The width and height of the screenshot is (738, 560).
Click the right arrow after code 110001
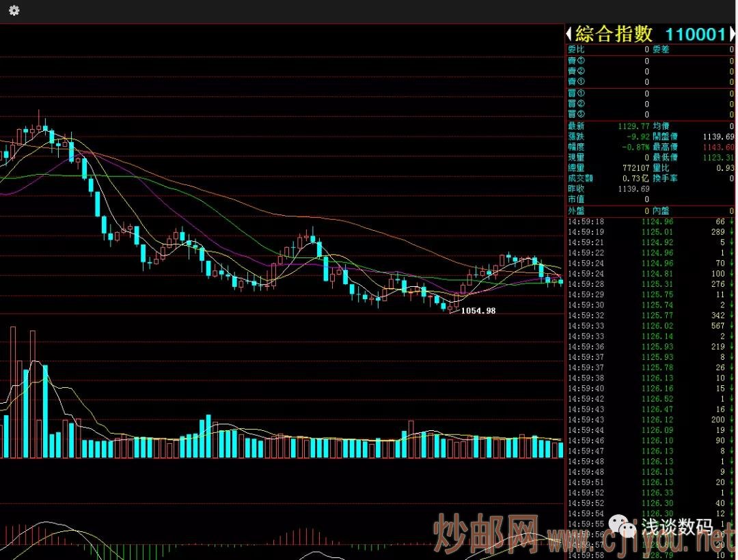point(731,33)
